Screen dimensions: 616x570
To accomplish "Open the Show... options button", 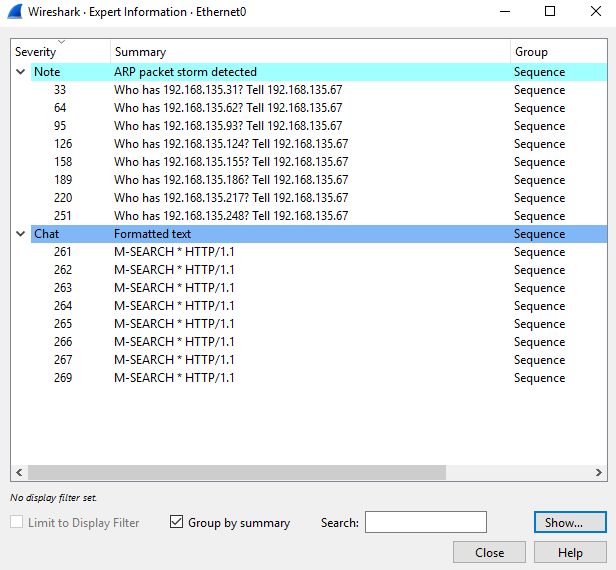I will (570, 522).
